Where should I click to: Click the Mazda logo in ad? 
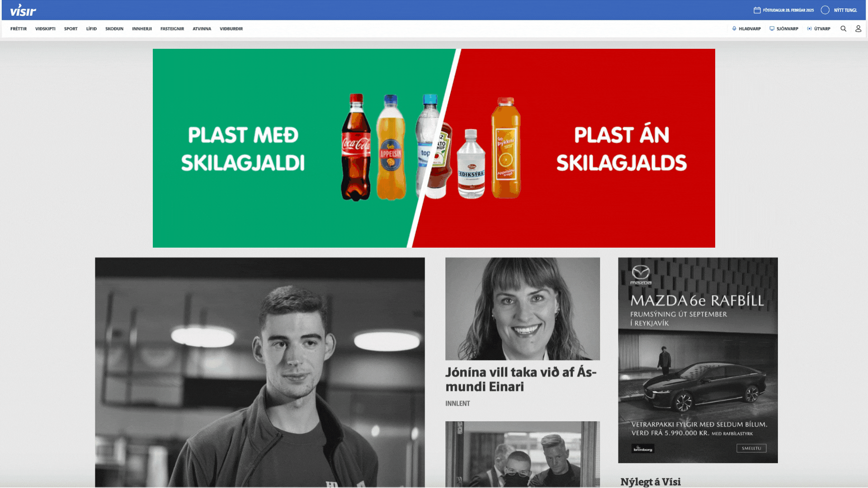641,275
